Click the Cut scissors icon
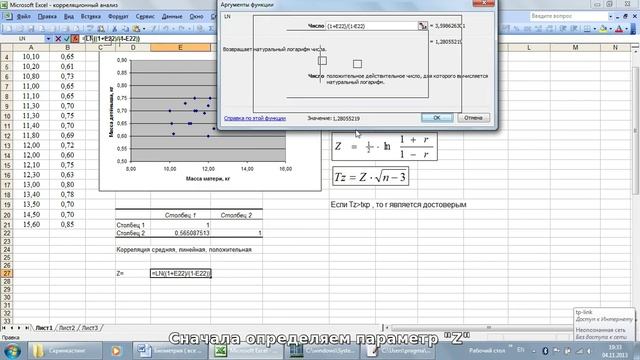Viewport: 640px width, 360px height. (x=115, y=29)
